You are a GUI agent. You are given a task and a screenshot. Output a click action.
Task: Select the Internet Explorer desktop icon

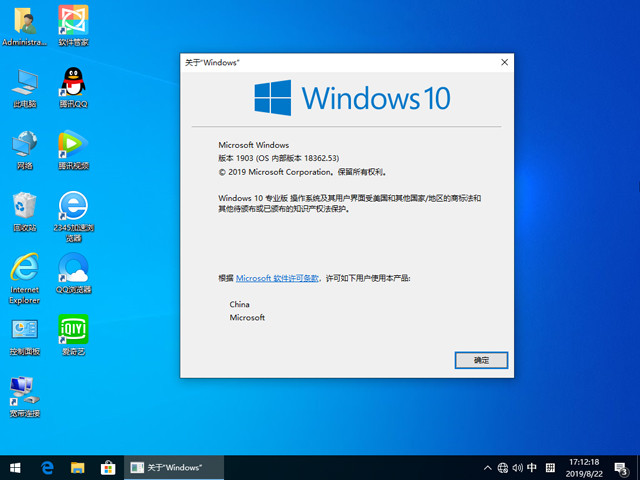[24, 269]
